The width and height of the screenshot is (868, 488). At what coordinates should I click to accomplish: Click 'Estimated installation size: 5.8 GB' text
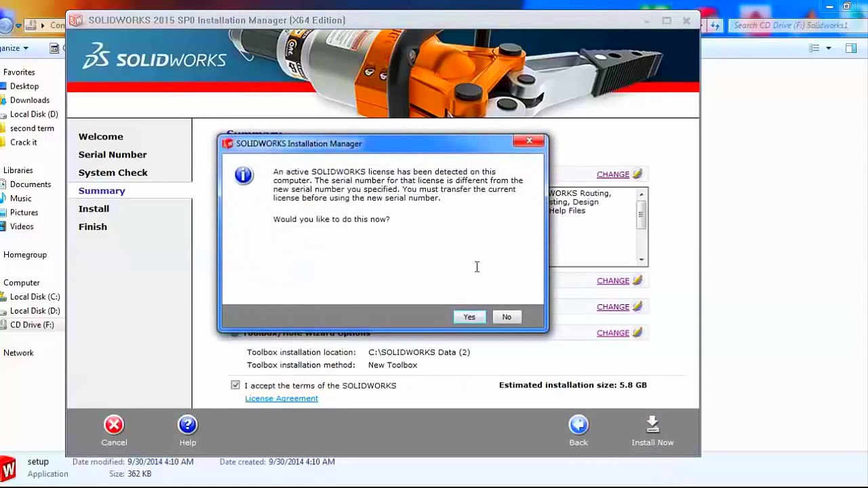(x=573, y=385)
